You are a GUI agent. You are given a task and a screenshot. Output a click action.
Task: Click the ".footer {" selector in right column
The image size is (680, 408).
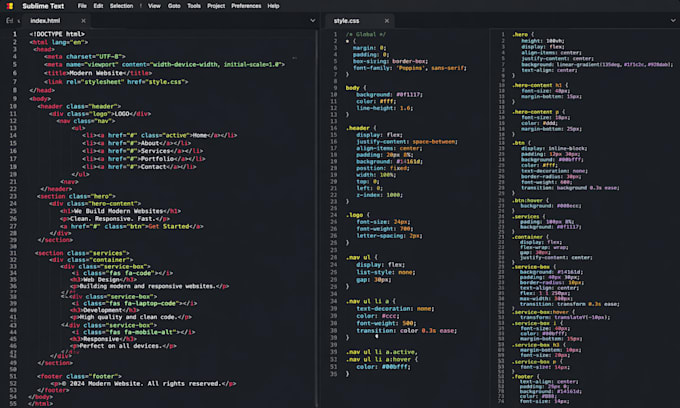point(526,376)
